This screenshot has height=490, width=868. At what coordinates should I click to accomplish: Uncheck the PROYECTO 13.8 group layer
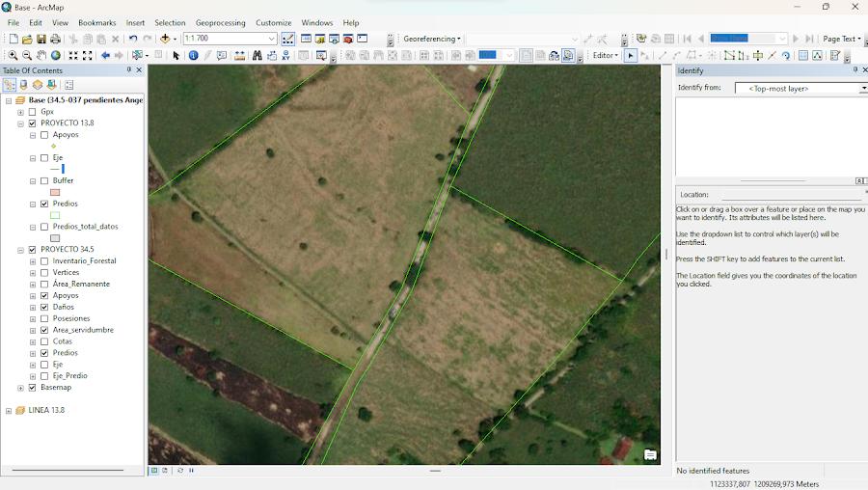click(x=32, y=123)
